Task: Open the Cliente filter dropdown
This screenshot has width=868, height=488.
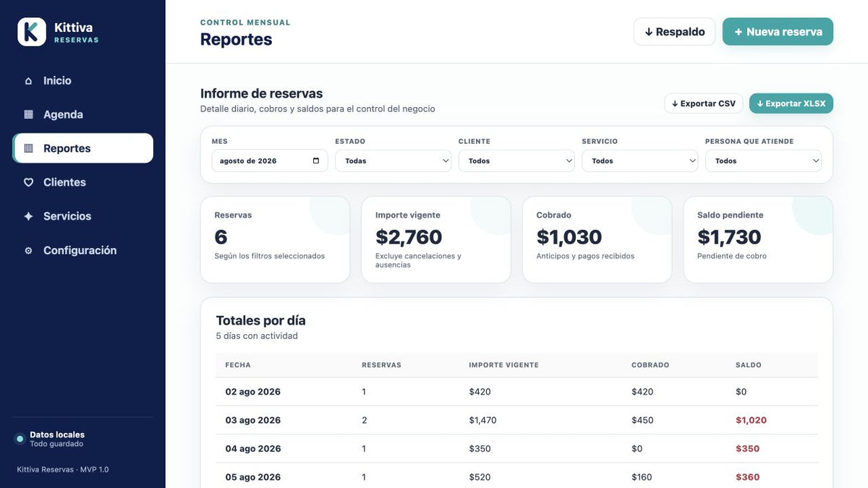Action: tap(516, 160)
